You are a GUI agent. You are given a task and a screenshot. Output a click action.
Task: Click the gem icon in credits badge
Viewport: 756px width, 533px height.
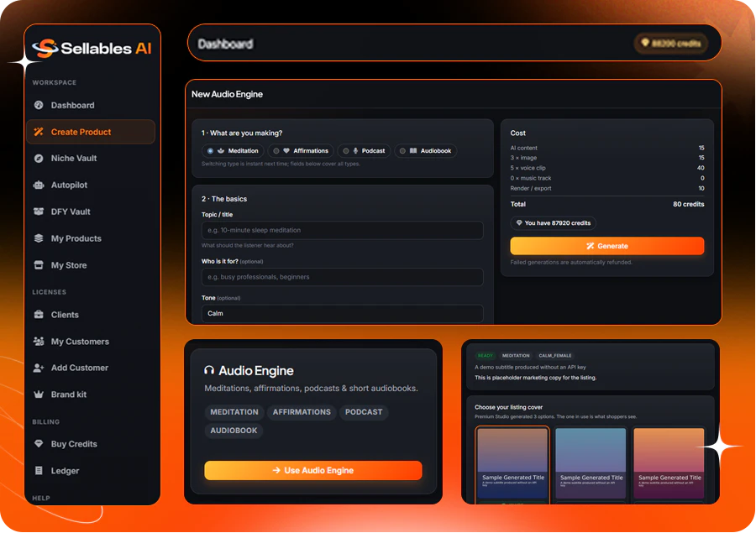(x=644, y=43)
